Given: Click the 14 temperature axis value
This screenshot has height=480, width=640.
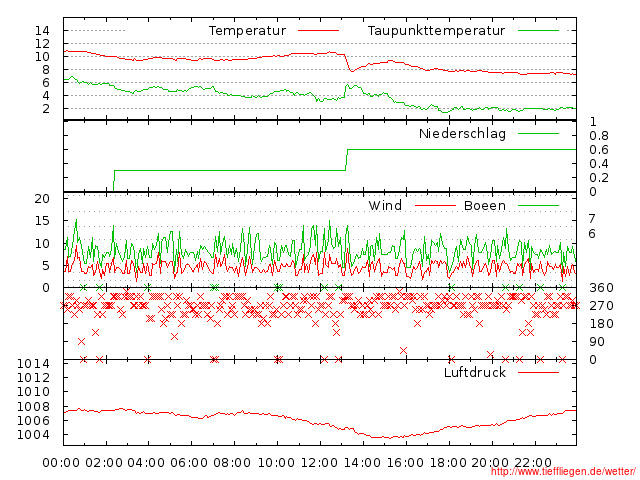Looking at the screenshot, I should pos(42,31).
